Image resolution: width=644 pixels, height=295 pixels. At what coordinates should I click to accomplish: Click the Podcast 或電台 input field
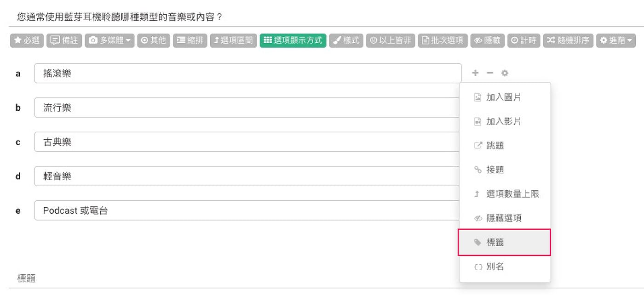pyautogui.click(x=247, y=210)
